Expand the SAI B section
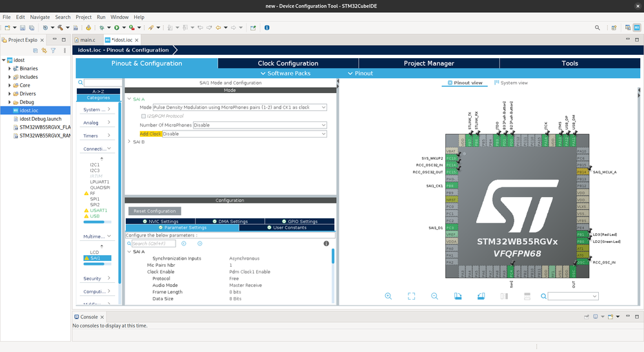The image size is (644, 352). tap(129, 141)
